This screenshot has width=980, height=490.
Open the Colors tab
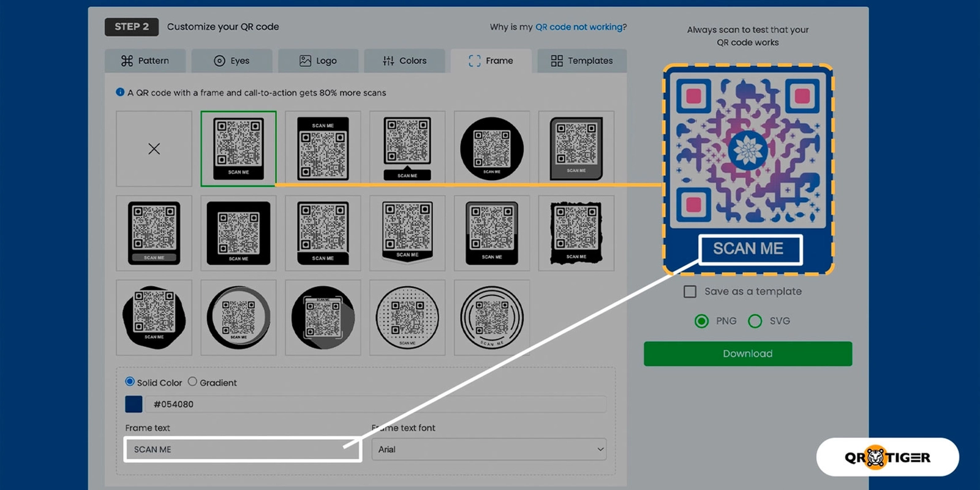[404, 61]
